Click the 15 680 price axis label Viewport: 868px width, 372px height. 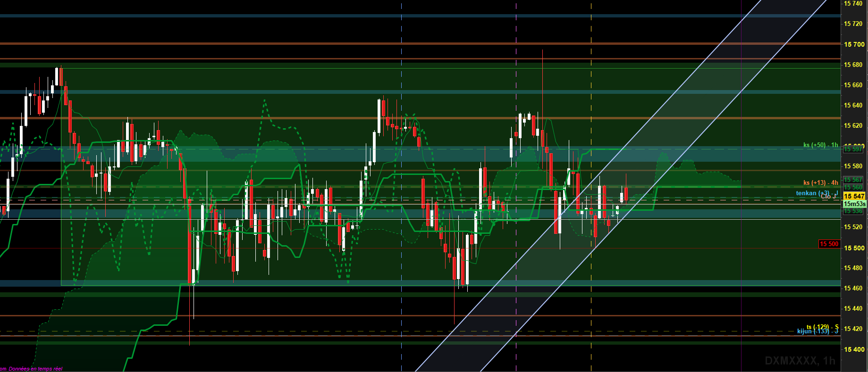click(x=853, y=65)
